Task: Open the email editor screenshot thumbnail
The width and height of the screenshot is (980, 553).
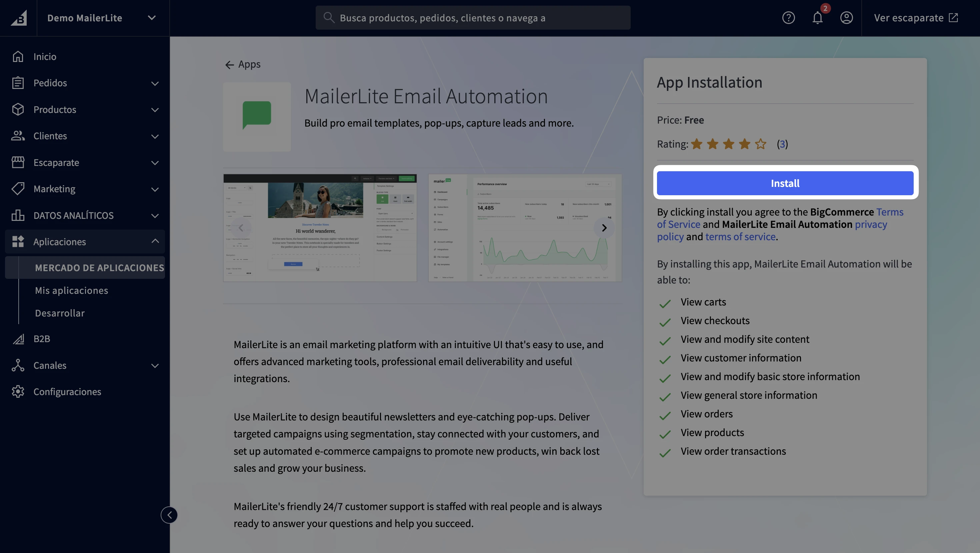Action: pos(320,228)
